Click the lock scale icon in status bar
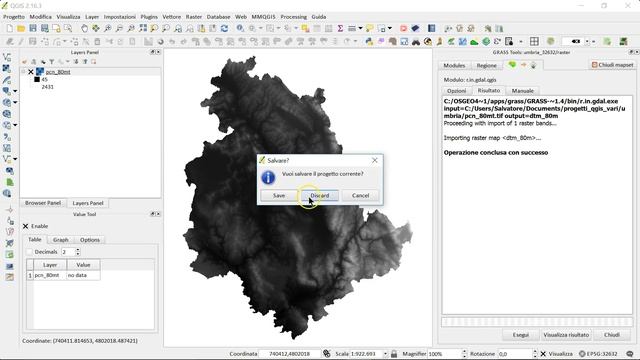This screenshot has width=640, height=360. 394,353
